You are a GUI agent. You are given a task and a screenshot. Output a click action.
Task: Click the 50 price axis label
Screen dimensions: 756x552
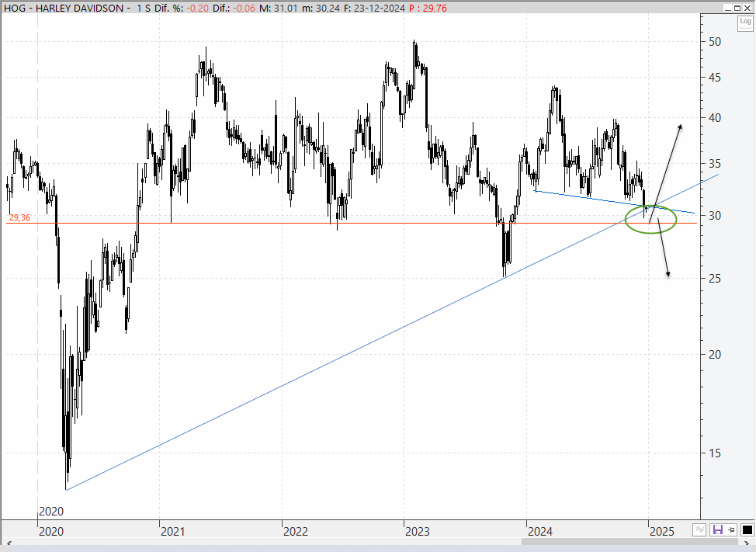715,42
